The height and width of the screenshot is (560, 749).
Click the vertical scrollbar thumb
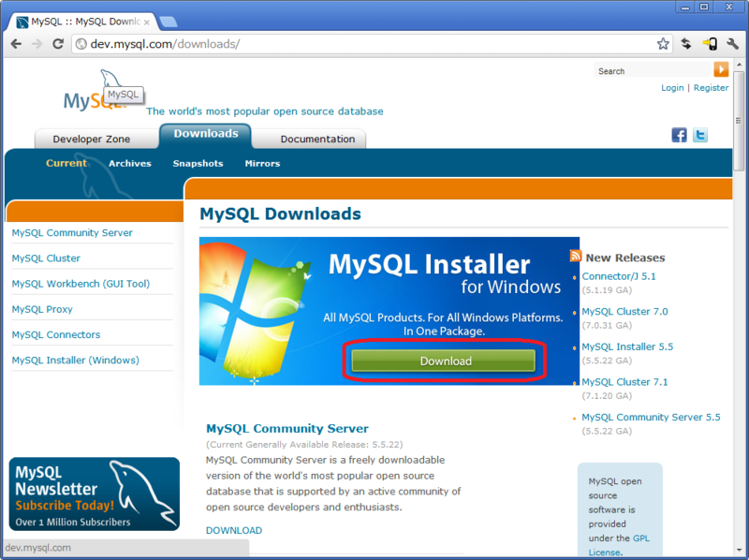[739, 121]
